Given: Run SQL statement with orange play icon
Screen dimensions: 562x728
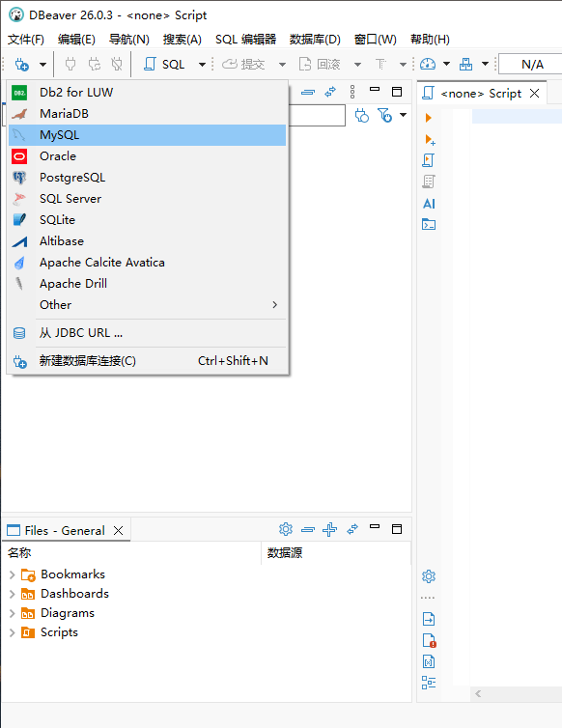Looking at the screenshot, I should point(428,118).
